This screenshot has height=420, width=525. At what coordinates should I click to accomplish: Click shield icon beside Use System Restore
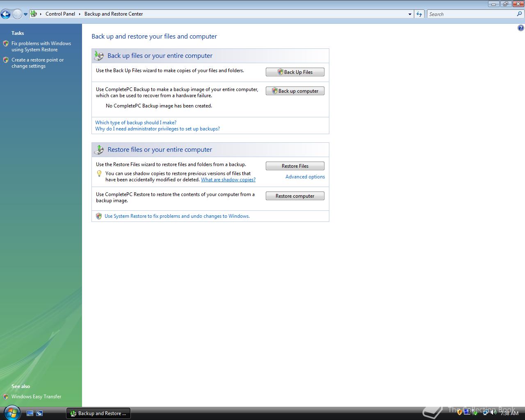[99, 216]
